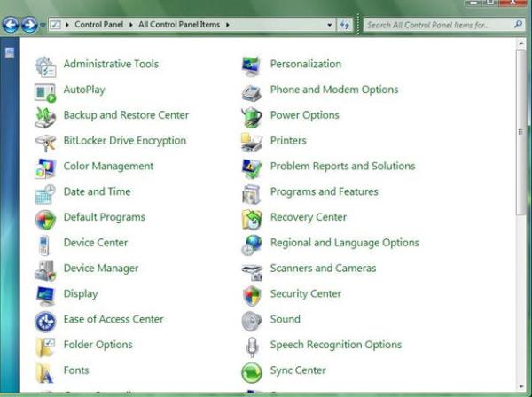Open the Power Options link
This screenshot has width=532, height=397.
(x=305, y=115)
